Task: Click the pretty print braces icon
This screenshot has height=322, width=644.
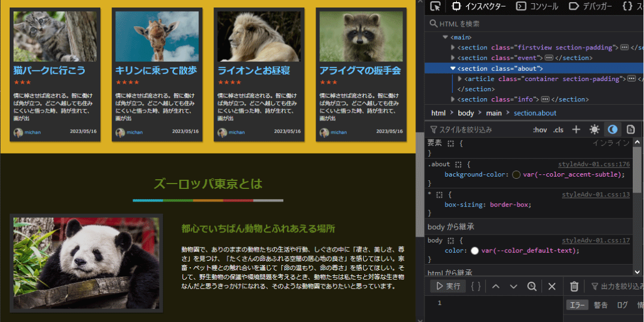Action: click(475, 286)
